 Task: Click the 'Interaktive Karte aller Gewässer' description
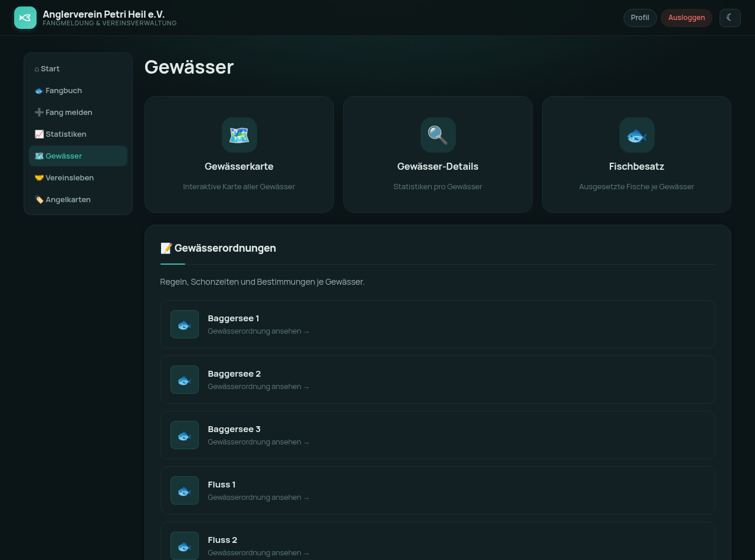pos(239,187)
